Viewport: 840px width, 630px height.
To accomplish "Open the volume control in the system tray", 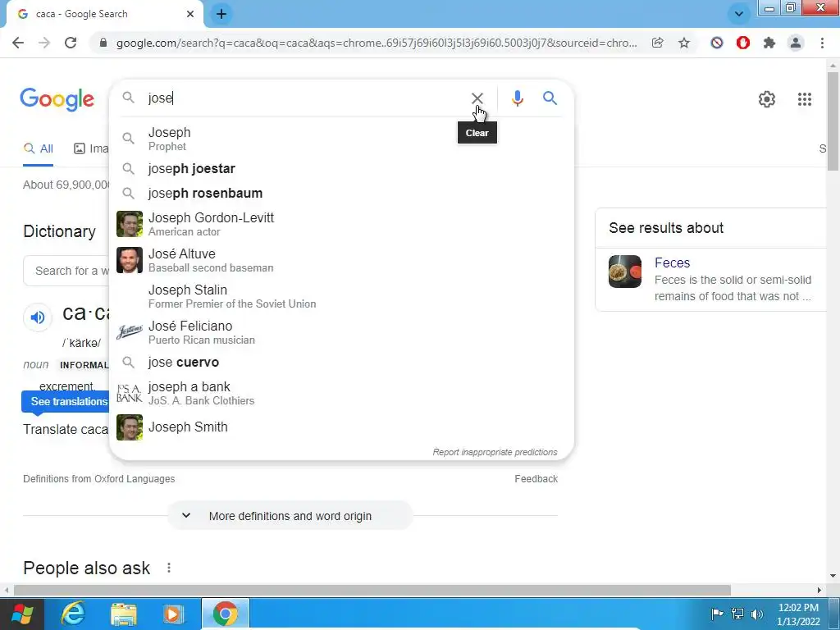I will (x=757, y=614).
